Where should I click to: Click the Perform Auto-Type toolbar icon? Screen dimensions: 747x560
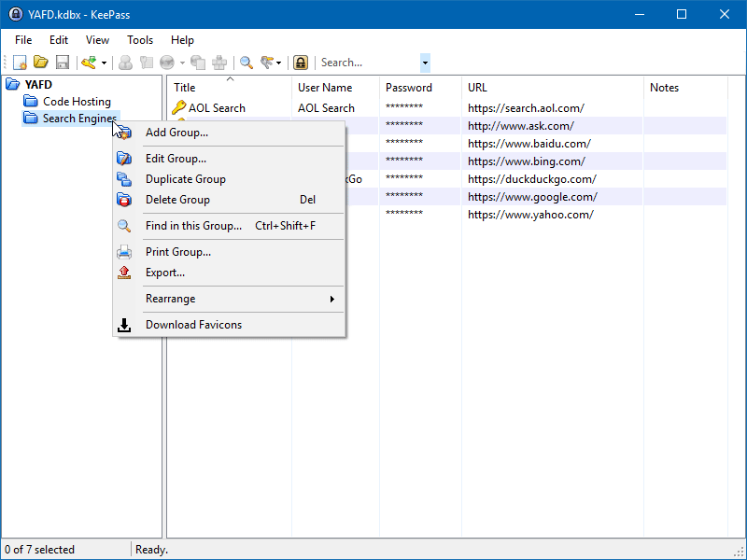pos(219,63)
